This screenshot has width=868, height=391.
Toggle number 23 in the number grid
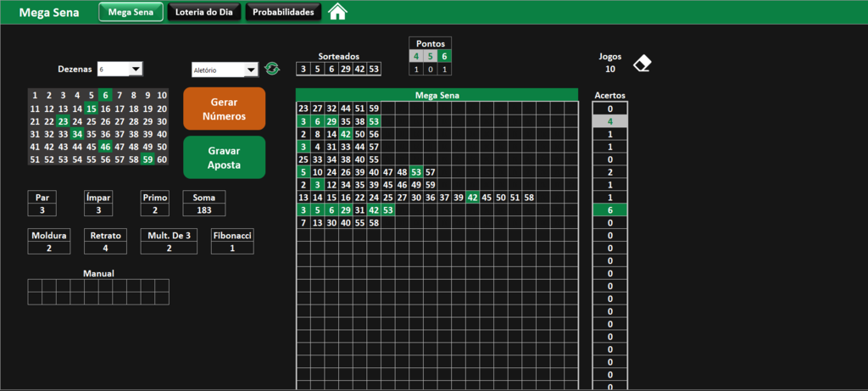[x=63, y=121]
